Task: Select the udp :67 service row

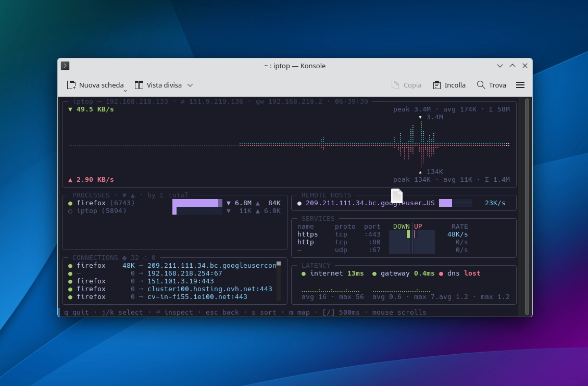Action: [x=382, y=250]
